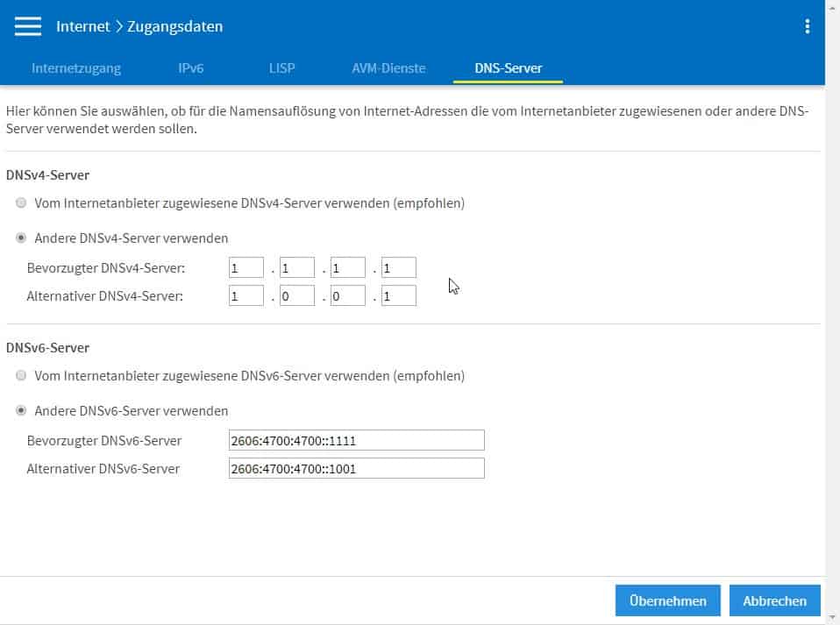Select the LISP tab
Image resolution: width=840 pixels, height=625 pixels.
pyautogui.click(x=282, y=67)
